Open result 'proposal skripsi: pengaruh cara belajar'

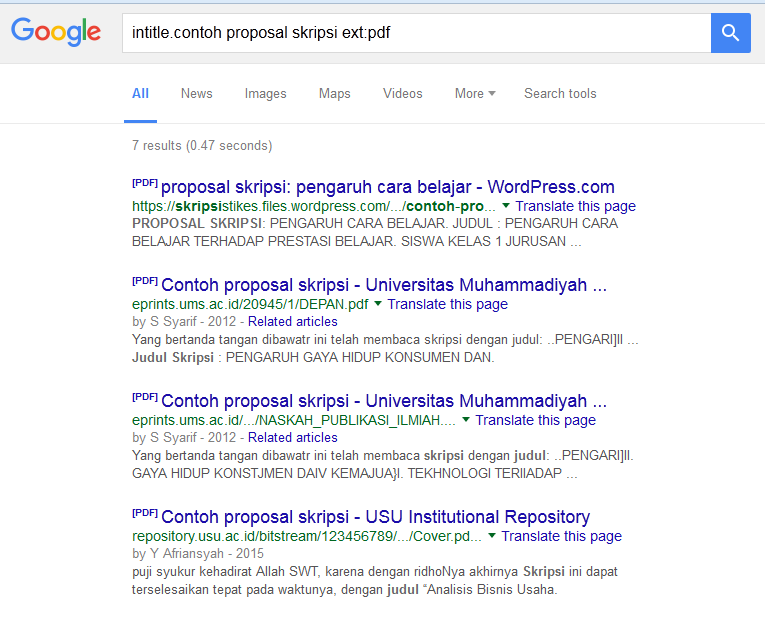[x=388, y=187]
